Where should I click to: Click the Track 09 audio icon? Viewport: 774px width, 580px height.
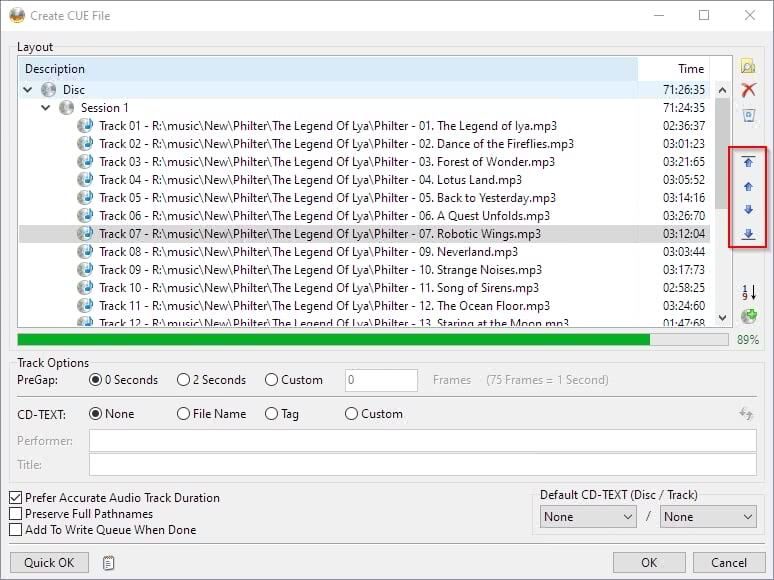85,270
